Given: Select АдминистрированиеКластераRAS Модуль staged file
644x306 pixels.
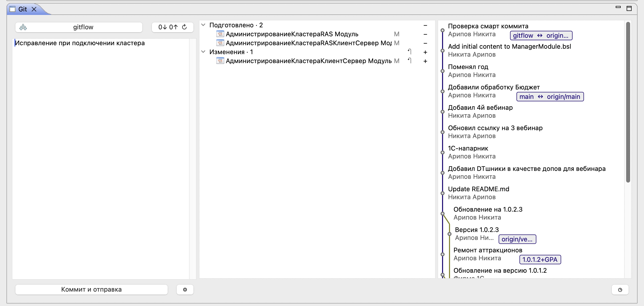Looking at the screenshot, I should (x=292, y=34).
